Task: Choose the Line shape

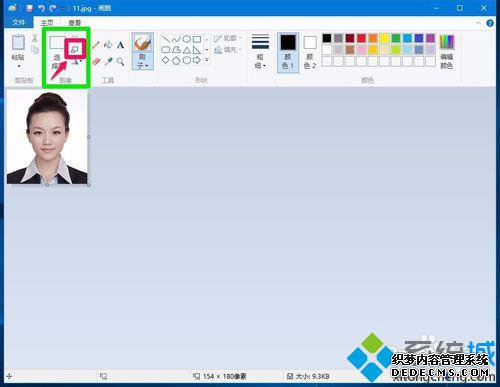Action: tap(166, 39)
